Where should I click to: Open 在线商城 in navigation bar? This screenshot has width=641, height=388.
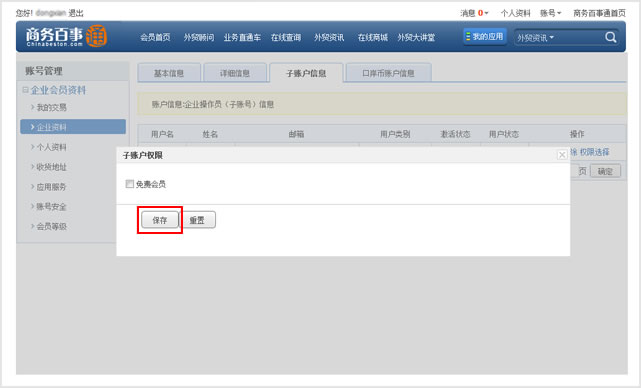372,37
